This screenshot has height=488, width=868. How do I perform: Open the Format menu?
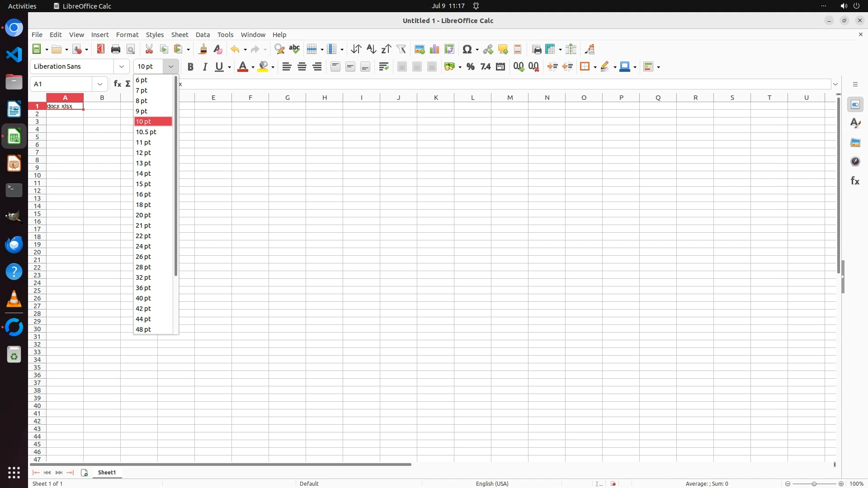coord(127,35)
